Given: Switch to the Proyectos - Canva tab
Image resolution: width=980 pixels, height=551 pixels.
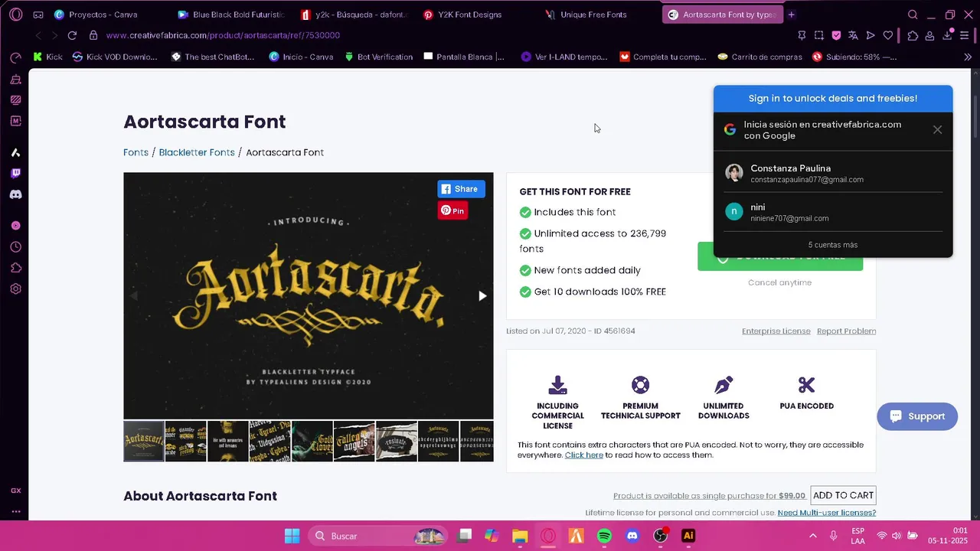Looking at the screenshot, I should (x=103, y=15).
